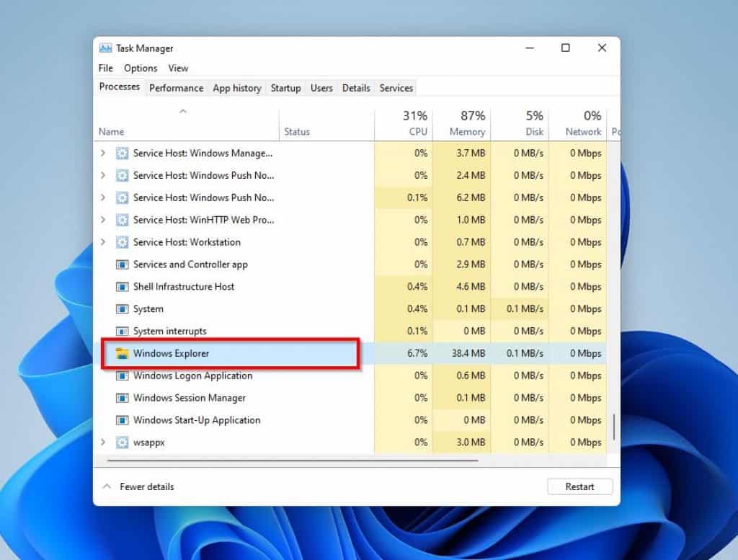This screenshot has height=560, width=738.
Task: Switch to the Services tab
Action: [396, 88]
